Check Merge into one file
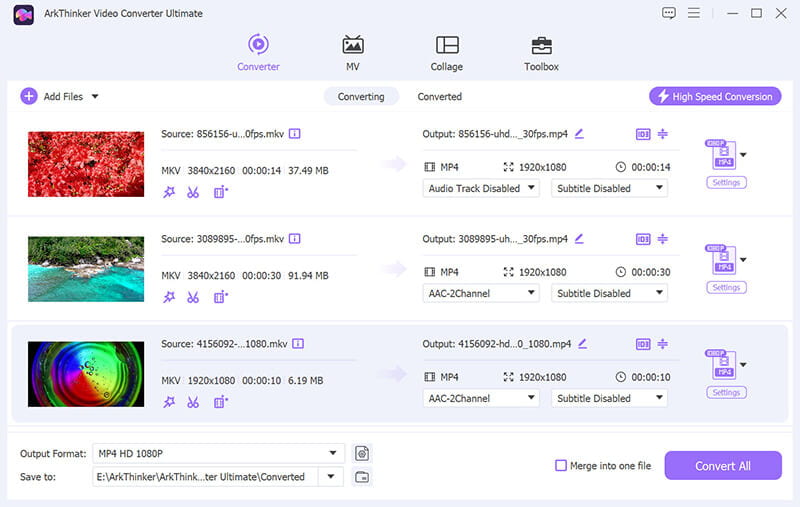The height and width of the screenshot is (507, 800). 560,465
